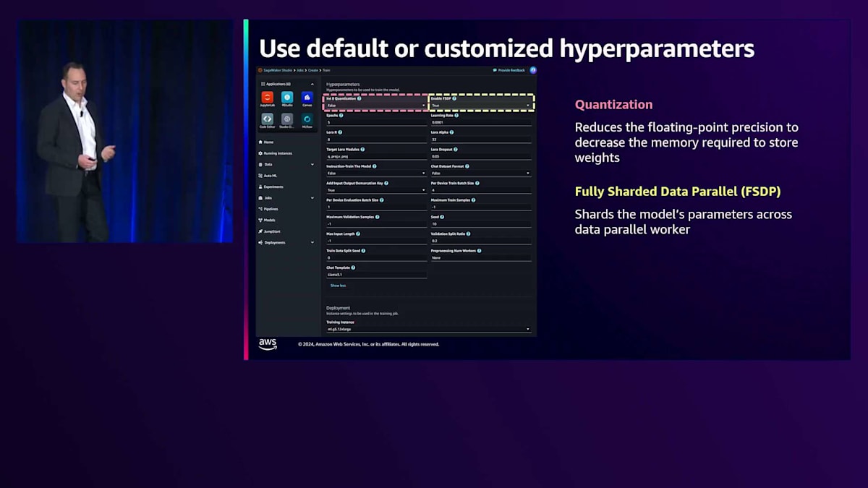868x488 pixels.
Task: Click Create in the breadcrumb
Action: tap(312, 70)
